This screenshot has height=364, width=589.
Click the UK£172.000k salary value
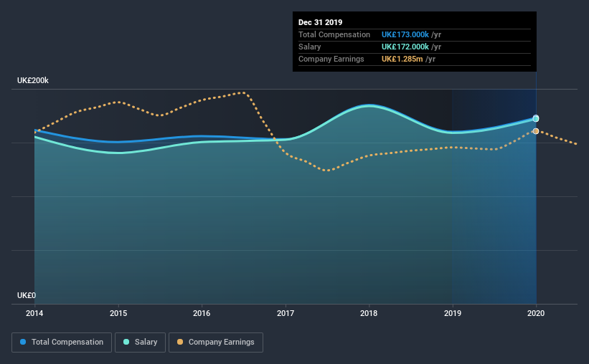coord(405,47)
